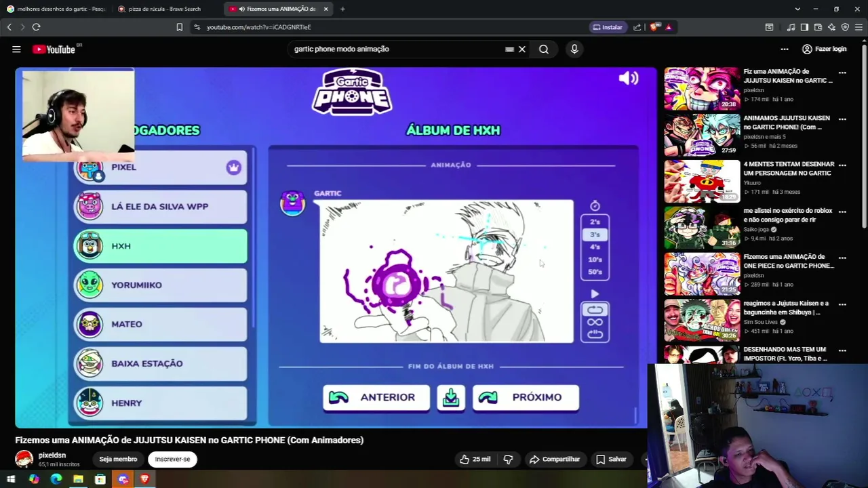Select single loop playback mode
868x488 pixels.
[595, 310]
